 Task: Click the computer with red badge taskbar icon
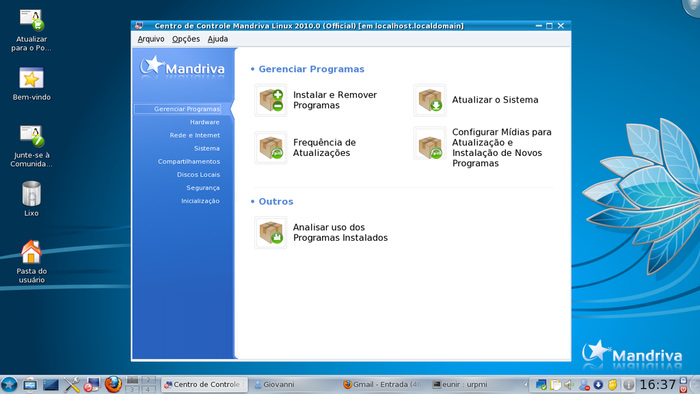pyautogui.click(x=92, y=385)
